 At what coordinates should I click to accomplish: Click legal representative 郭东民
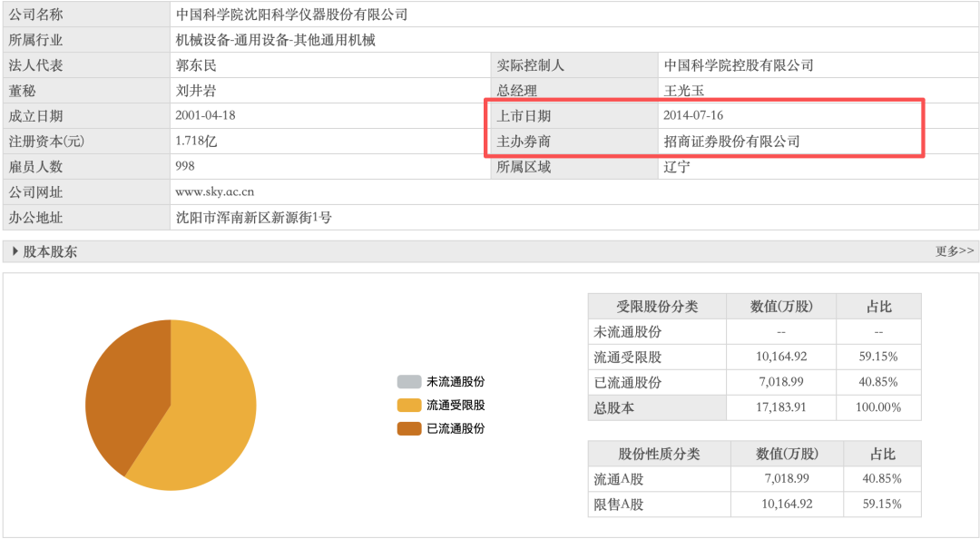196,65
